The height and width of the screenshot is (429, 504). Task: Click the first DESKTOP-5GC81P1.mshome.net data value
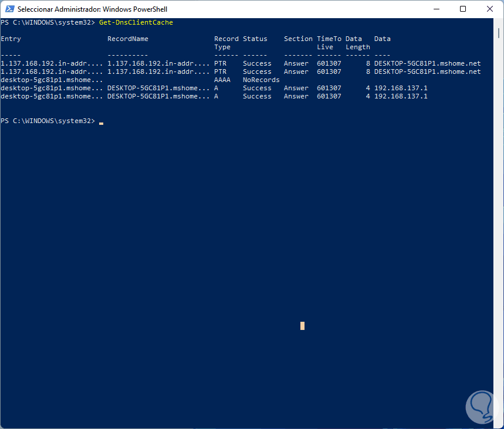pos(427,63)
